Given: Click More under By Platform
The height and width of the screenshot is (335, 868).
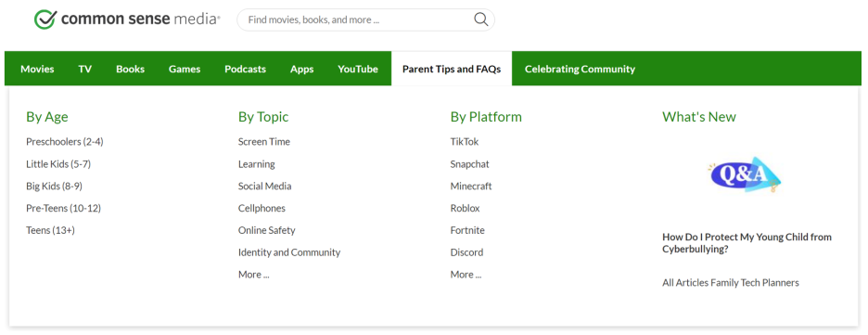Looking at the screenshot, I should click(466, 275).
